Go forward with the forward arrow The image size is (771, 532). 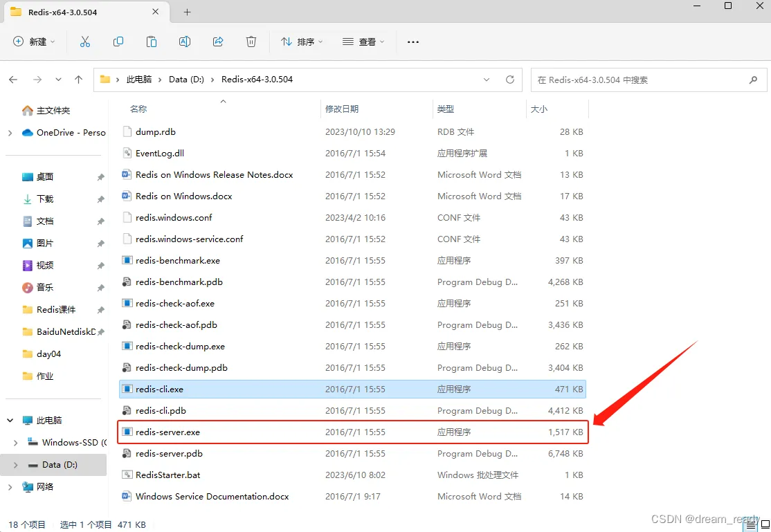(37, 80)
